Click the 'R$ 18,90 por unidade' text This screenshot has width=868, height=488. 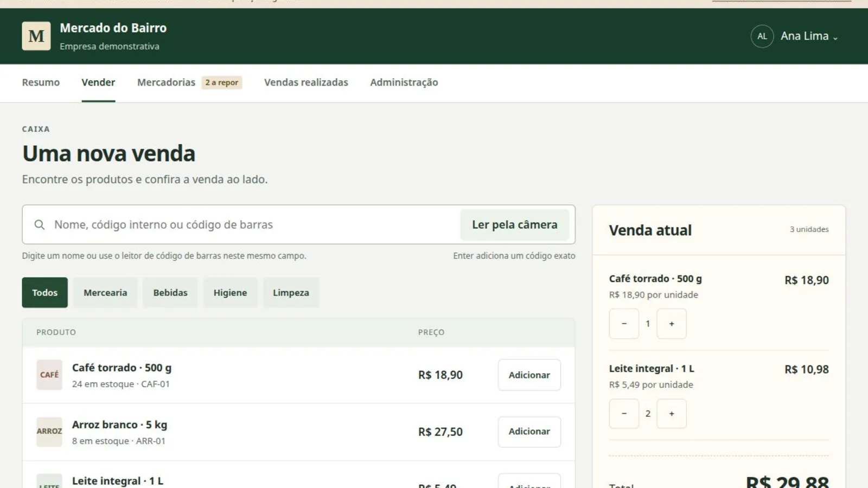[x=654, y=295]
